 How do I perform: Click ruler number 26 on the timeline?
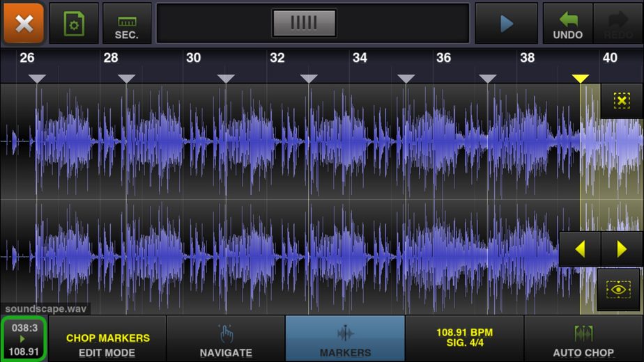click(27, 58)
